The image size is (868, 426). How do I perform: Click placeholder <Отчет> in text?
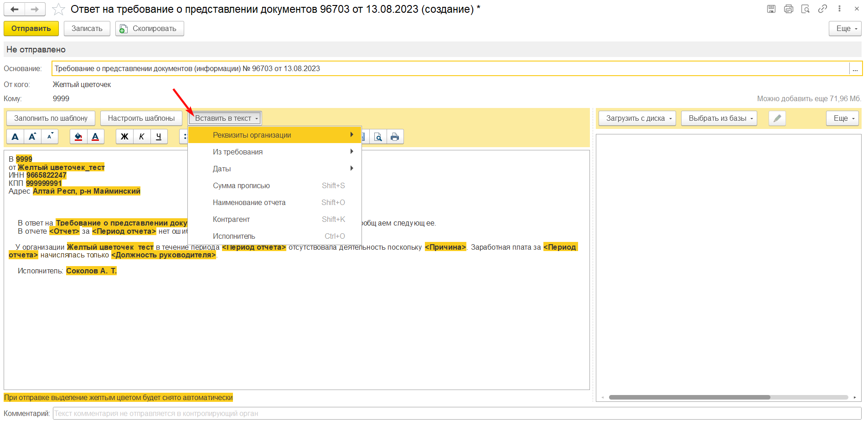[x=64, y=231]
